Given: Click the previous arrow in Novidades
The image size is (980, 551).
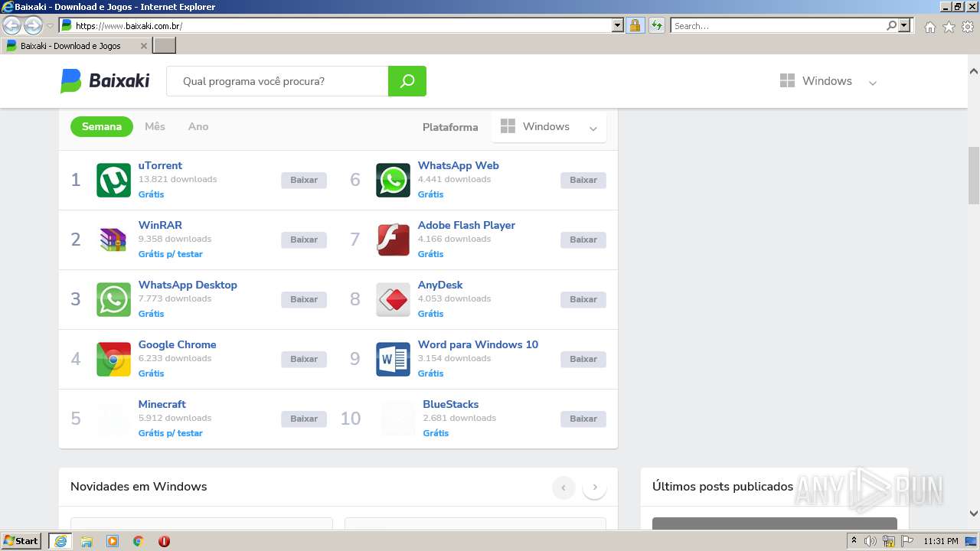Looking at the screenshot, I should click(563, 487).
